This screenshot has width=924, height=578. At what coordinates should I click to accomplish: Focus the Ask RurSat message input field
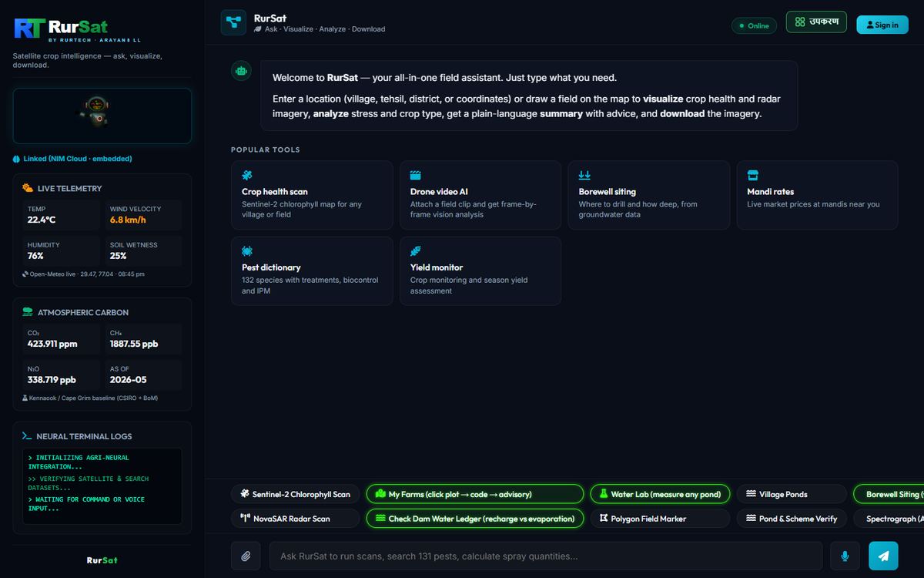point(545,556)
